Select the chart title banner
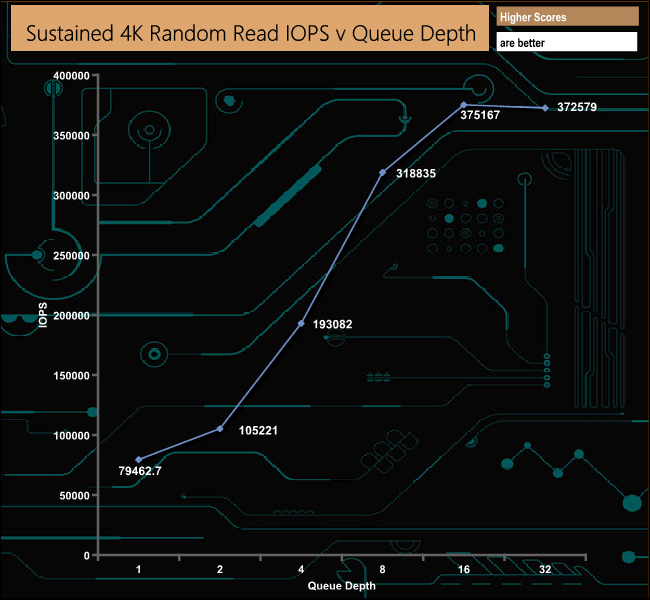This screenshot has height=600, width=650. [x=250, y=28]
